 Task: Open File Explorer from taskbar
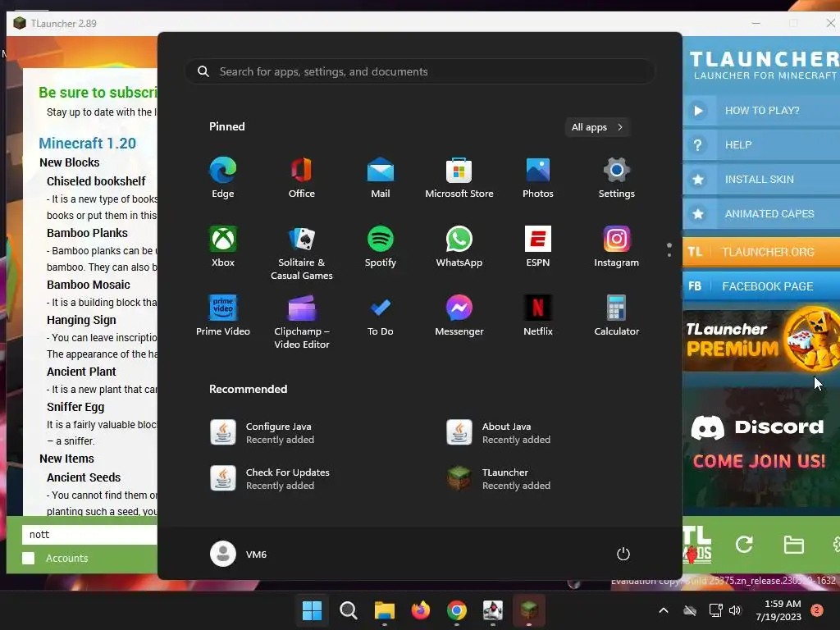click(384, 610)
